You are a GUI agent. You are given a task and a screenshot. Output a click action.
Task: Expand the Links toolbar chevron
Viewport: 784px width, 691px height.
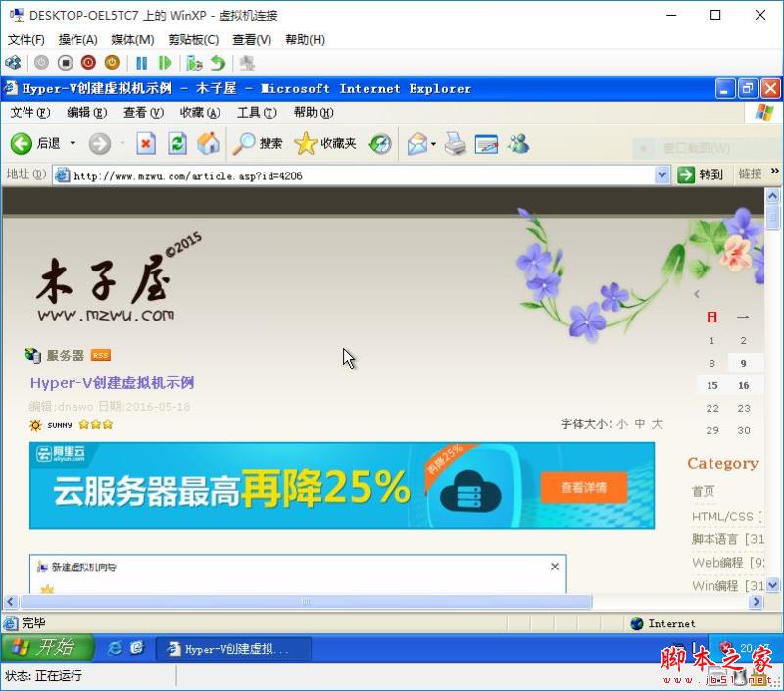pos(774,171)
